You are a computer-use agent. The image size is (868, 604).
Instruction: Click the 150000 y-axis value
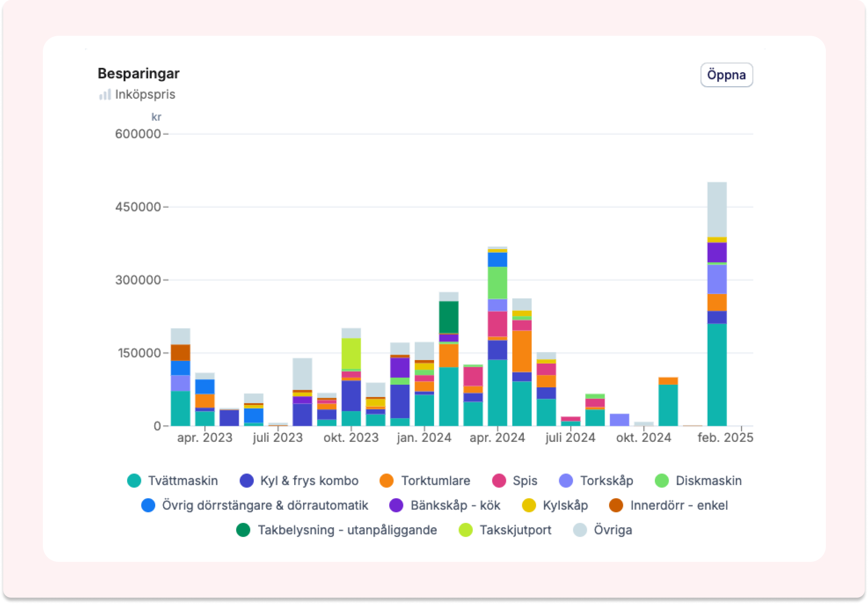[139, 353]
